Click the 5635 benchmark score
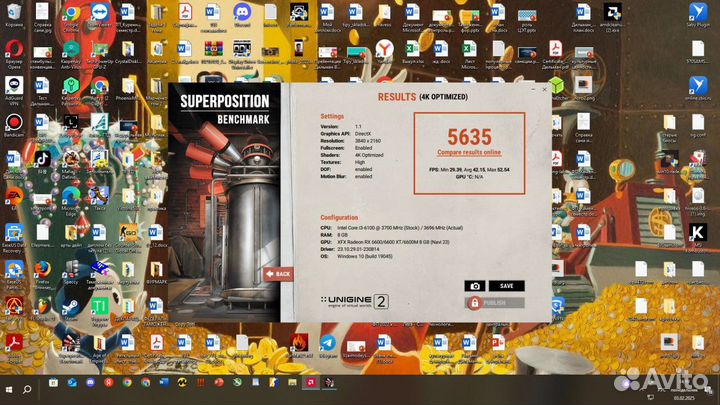Viewport: 720px width, 405px height. pos(469,137)
